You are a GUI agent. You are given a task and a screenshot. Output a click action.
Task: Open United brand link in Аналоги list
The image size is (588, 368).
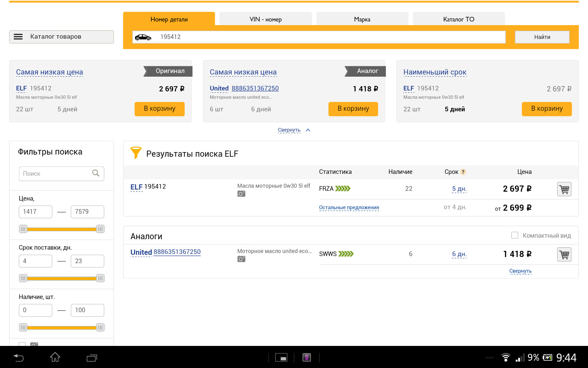click(x=141, y=252)
